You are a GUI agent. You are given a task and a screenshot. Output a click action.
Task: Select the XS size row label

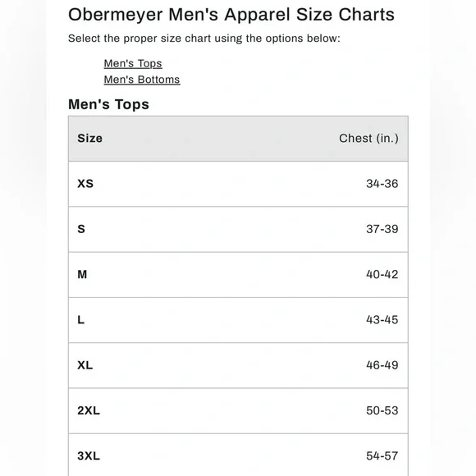(85, 184)
